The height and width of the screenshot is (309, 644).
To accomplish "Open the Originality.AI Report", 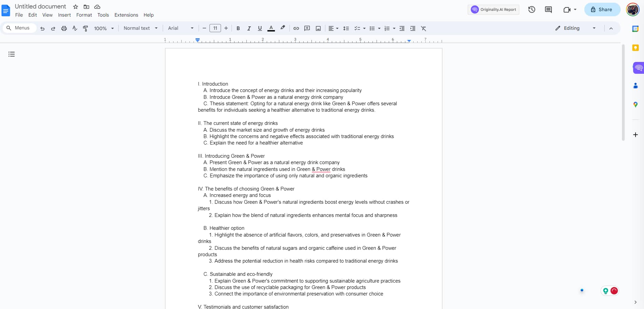I will point(493,9).
